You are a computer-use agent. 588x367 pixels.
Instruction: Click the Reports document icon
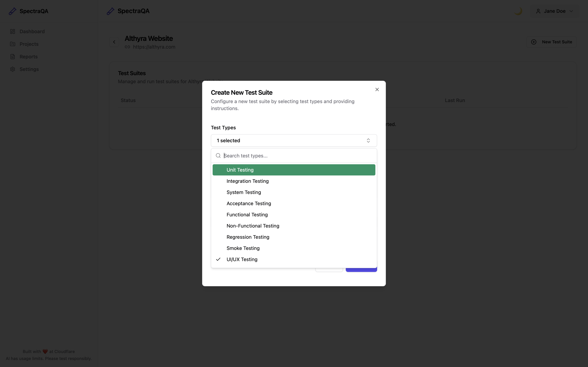pos(13,57)
